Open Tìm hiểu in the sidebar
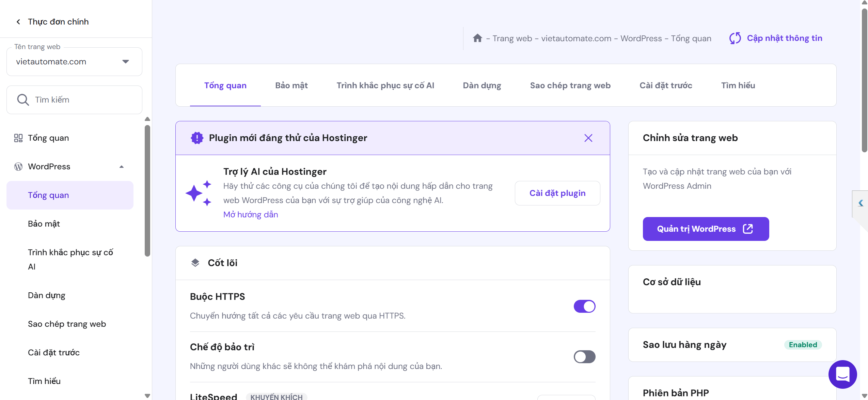Viewport: 868px width, 400px height. click(x=44, y=381)
